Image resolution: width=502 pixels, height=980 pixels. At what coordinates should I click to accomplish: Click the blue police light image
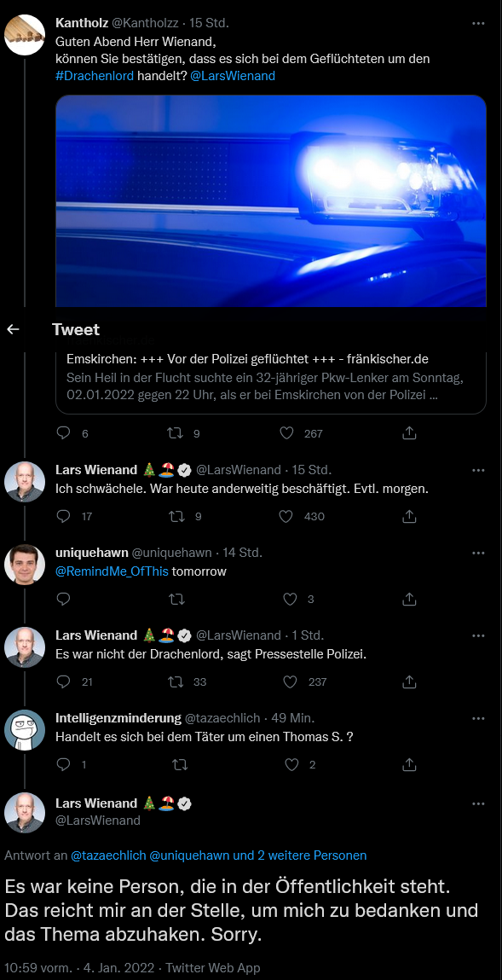271,201
